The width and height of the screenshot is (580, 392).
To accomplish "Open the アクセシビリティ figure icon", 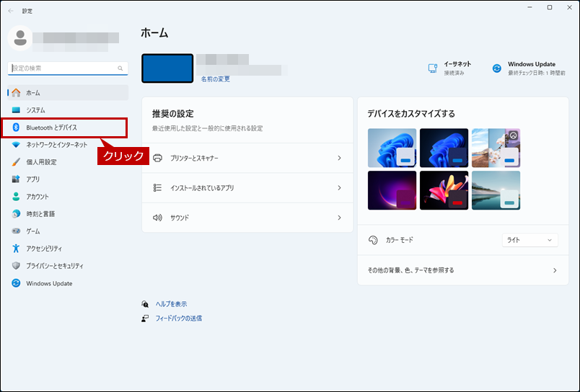I will 16,249.
